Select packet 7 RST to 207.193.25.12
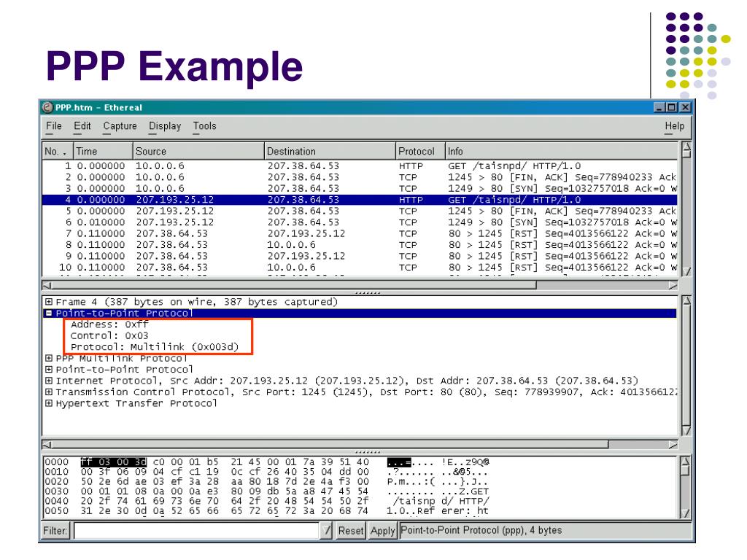747x560 pixels. point(360,234)
